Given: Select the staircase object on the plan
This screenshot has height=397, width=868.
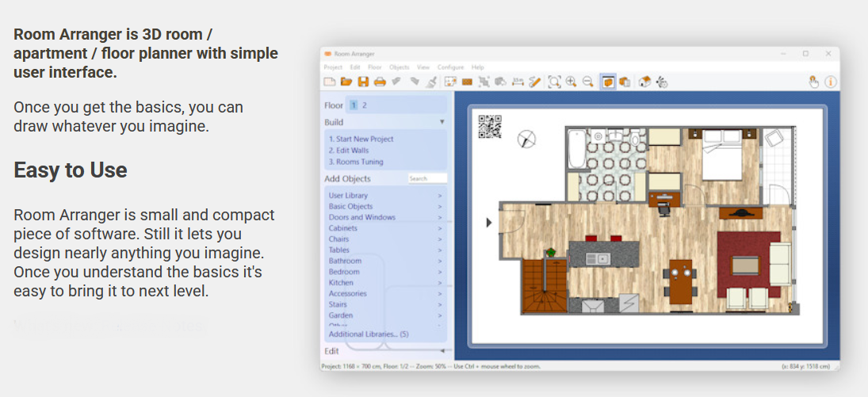Looking at the screenshot, I should click(544, 286).
